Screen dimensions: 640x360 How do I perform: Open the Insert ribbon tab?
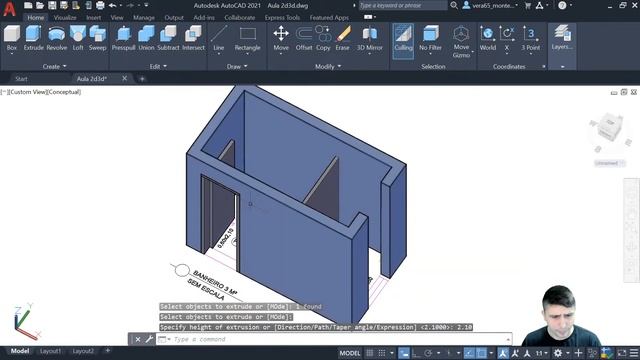pyautogui.click(x=93, y=18)
